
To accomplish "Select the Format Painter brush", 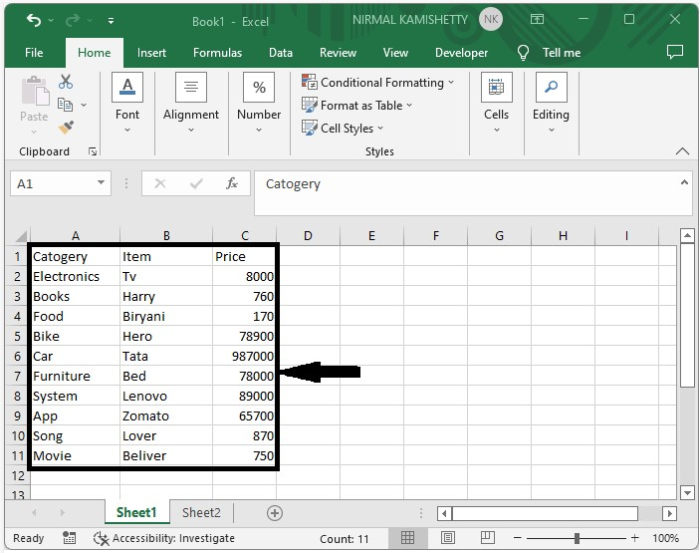I will [66, 127].
